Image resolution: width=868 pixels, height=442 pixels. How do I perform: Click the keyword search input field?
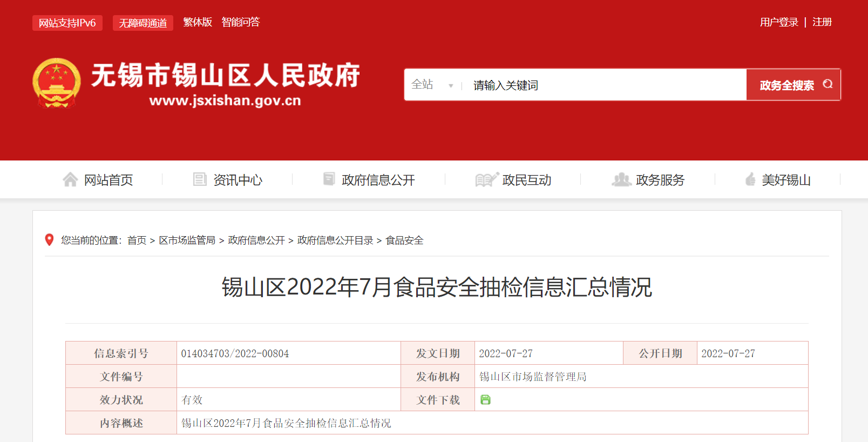(x=605, y=85)
